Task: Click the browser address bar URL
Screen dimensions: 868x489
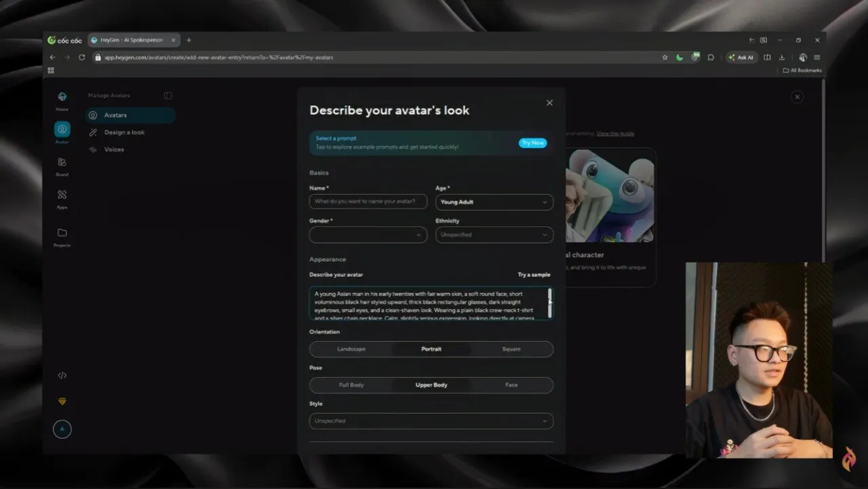Action: point(218,58)
